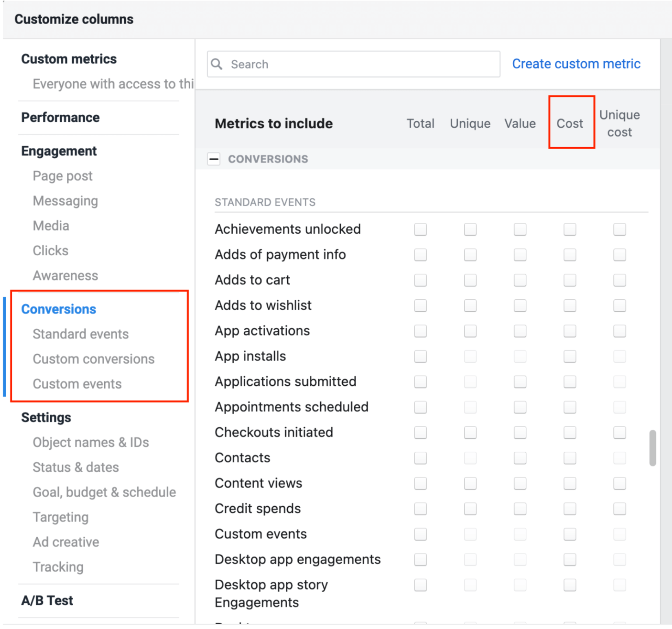Go to Performance section
This screenshot has height=629, width=672.
[x=60, y=117]
